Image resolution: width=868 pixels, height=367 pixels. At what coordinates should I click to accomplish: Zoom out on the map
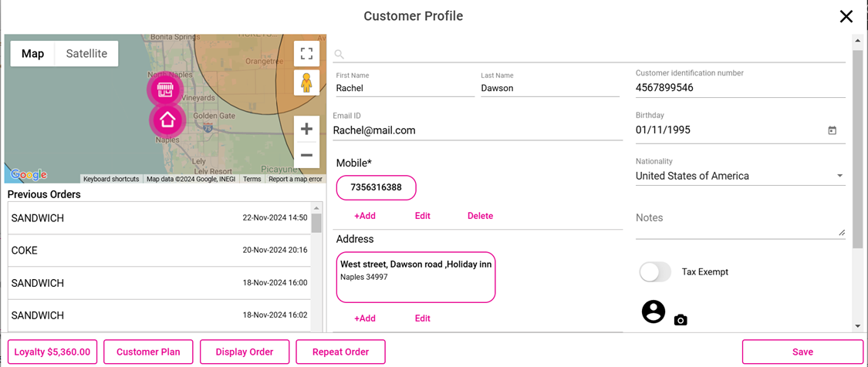point(306,155)
